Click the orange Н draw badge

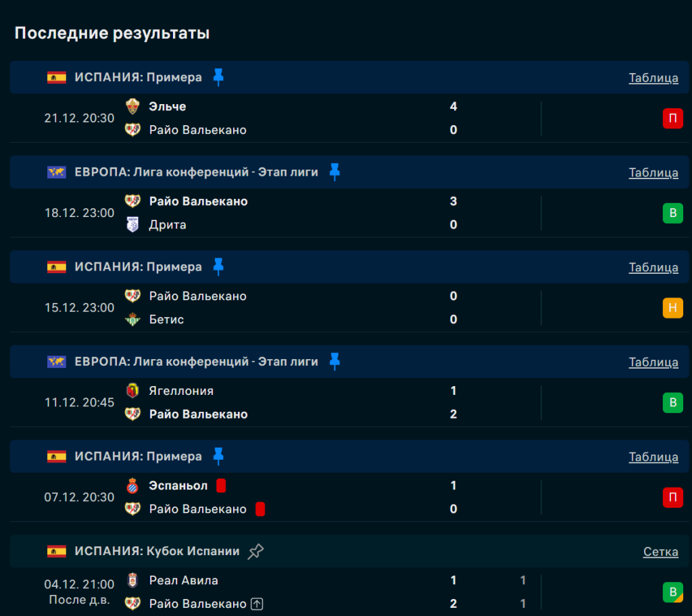pyautogui.click(x=672, y=308)
